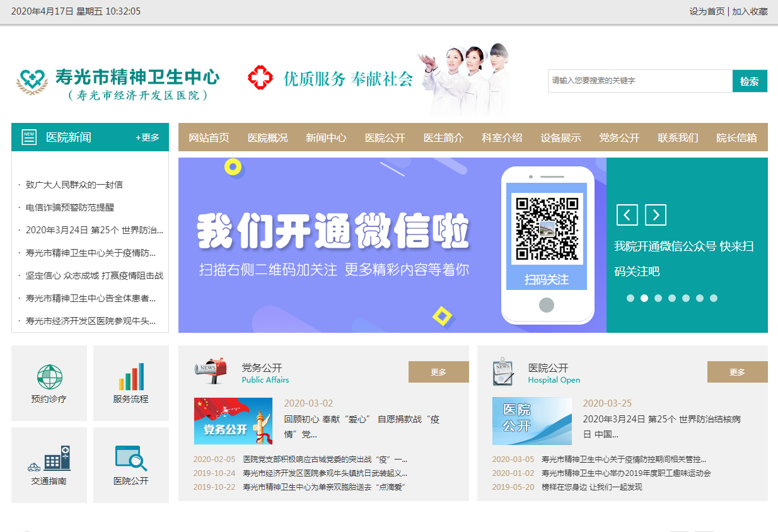Show previous banner slide arrow
The width and height of the screenshot is (778, 532).
(x=627, y=215)
